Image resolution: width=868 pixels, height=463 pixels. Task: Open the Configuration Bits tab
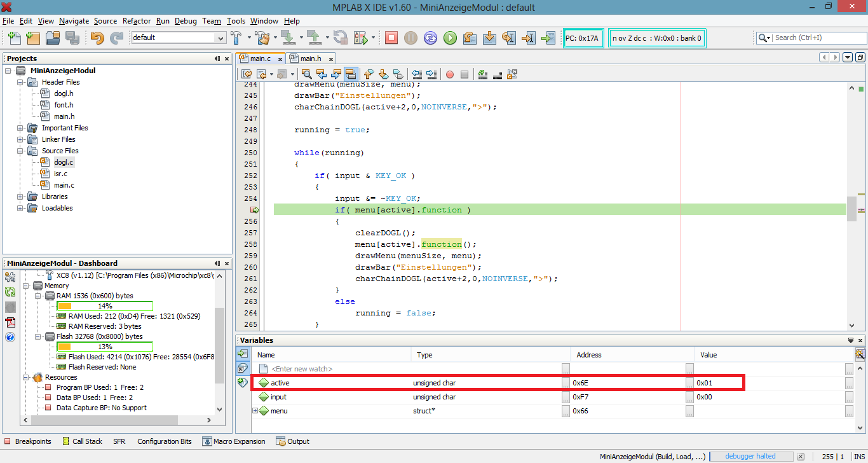coord(165,441)
